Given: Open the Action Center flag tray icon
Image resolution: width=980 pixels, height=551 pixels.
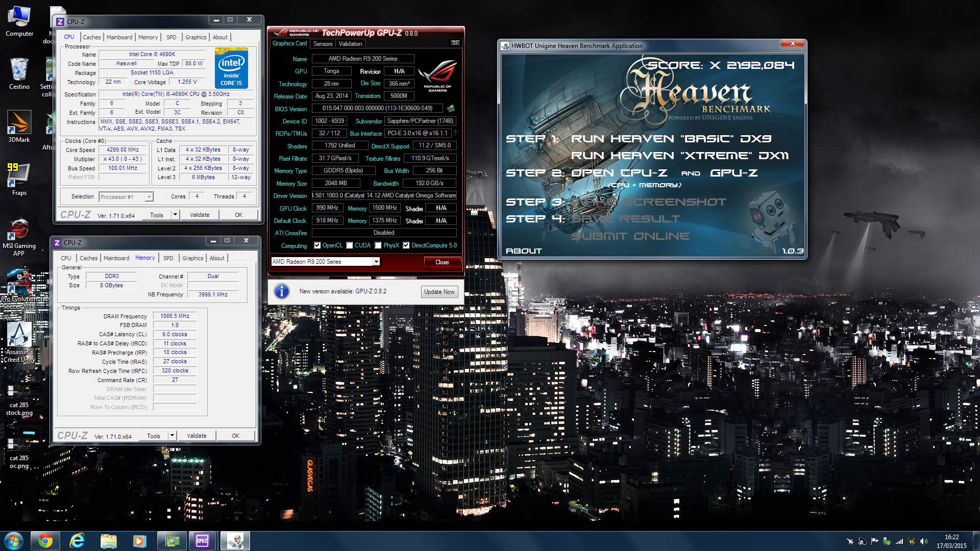Looking at the screenshot, I should click(875, 541).
